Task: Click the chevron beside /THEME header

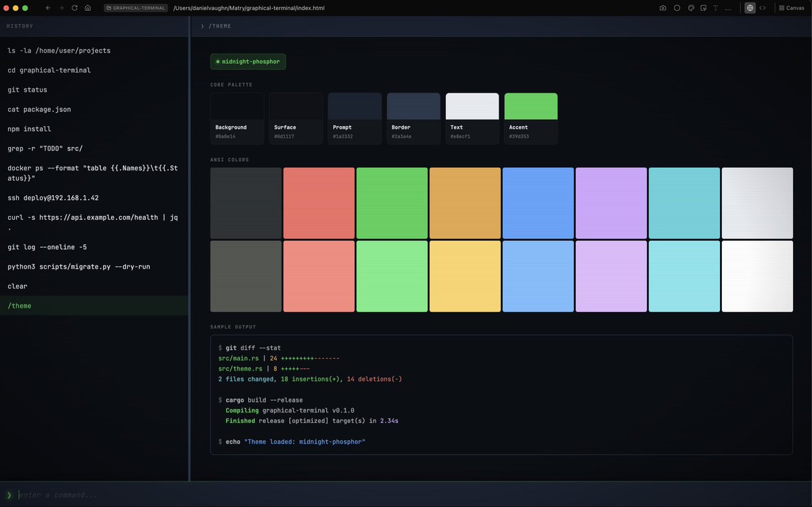Action: [202, 26]
